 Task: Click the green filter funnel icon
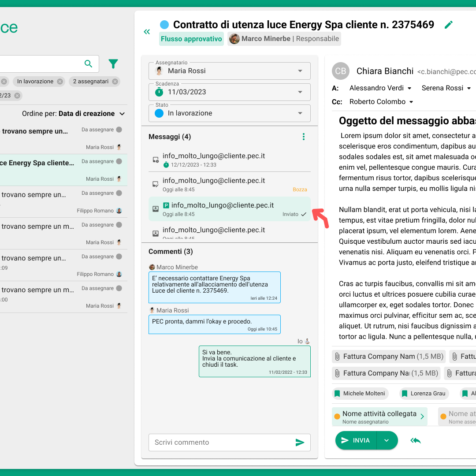point(113,64)
